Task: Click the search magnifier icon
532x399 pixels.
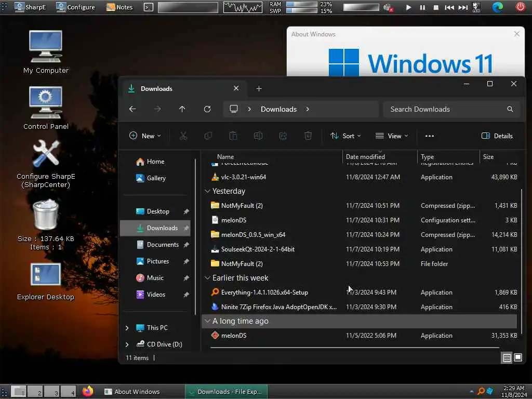Action: click(x=510, y=109)
